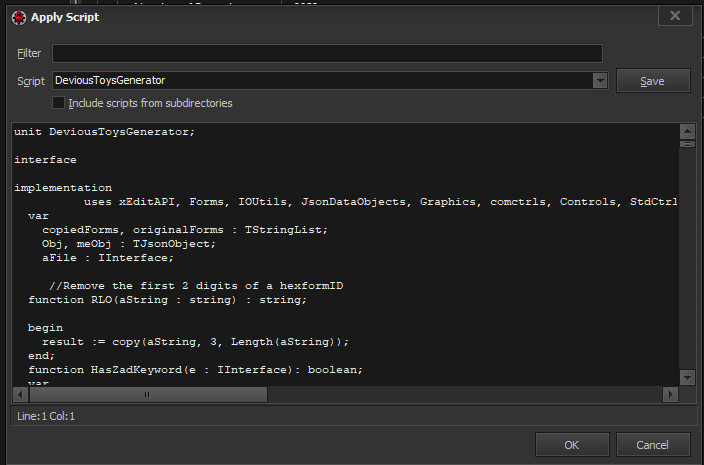Click the horizontal scrollbar thumb
Viewport: 704px width, 465px height.
click(148, 395)
